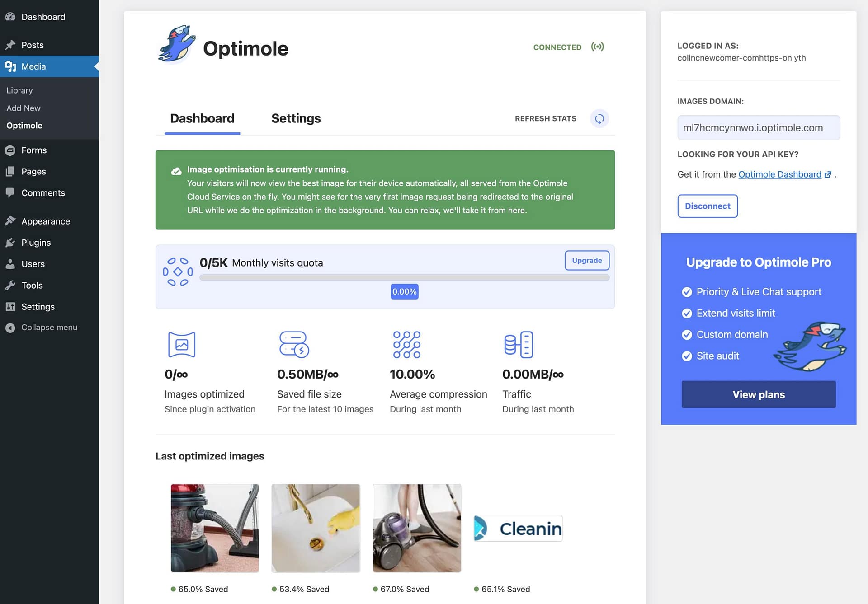Click the Connected signal icon
Viewport: 868px width, 604px height.
[x=598, y=47]
